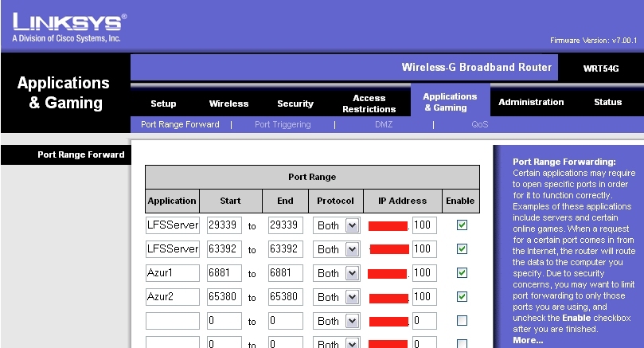644x348 pixels.
Task: Click the Protocol column header
Action: pyautogui.click(x=336, y=201)
